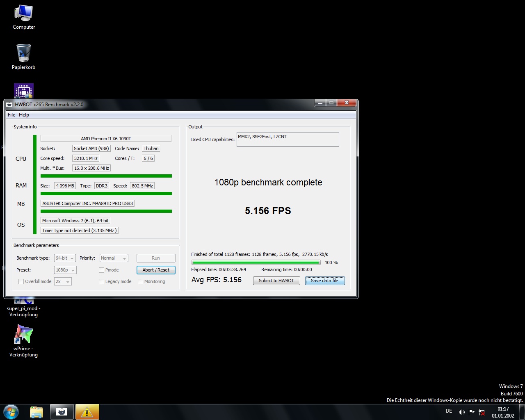Click the 16.0 x 200.6 MHz value

[x=91, y=168]
